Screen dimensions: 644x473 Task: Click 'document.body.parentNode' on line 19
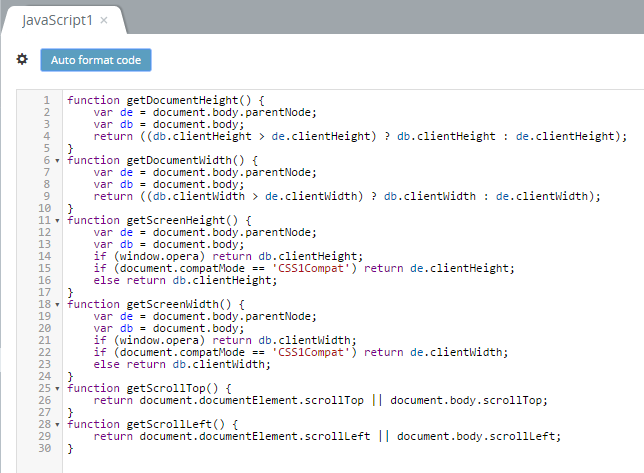coord(232,317)
